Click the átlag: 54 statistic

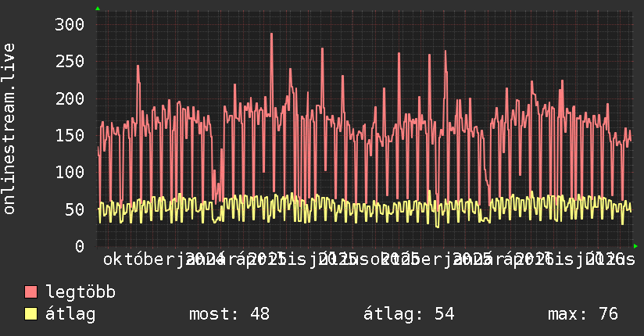pos(409,314)
